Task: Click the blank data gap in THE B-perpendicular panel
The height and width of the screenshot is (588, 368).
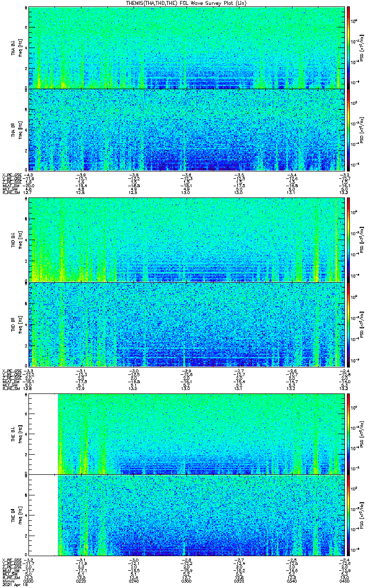Action: pyautogui.click(x=44, y=433)
